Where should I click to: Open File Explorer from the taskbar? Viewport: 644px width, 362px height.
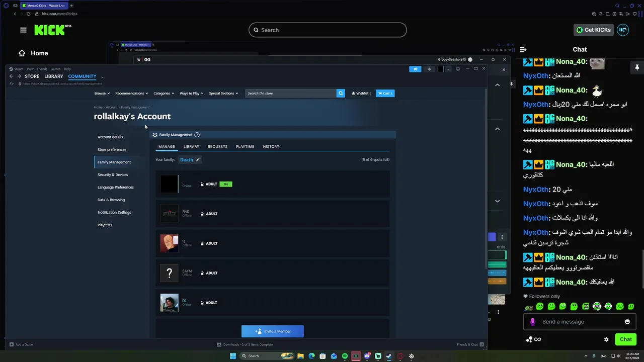pos(300,356)
